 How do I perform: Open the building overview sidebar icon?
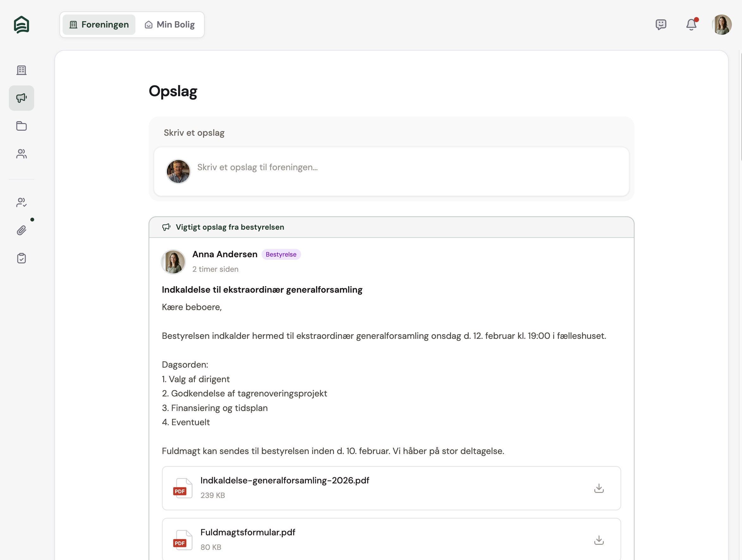pyautogui.click(x=22, y=70)
